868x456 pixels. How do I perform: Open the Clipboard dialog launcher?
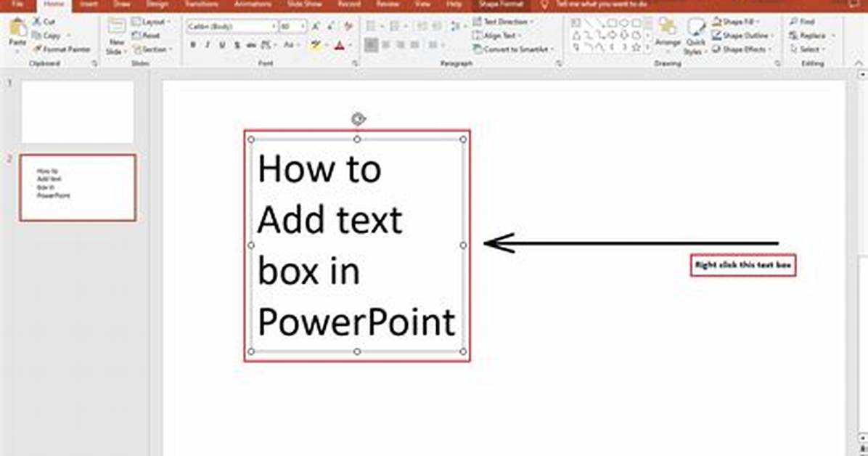[x=94, y=64]
